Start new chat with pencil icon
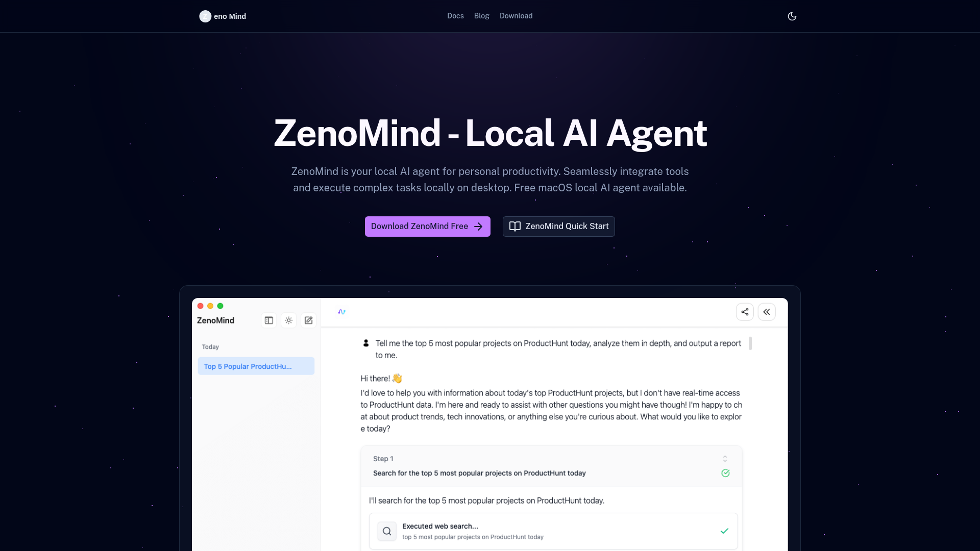980x551 pixels. point(309,320)
